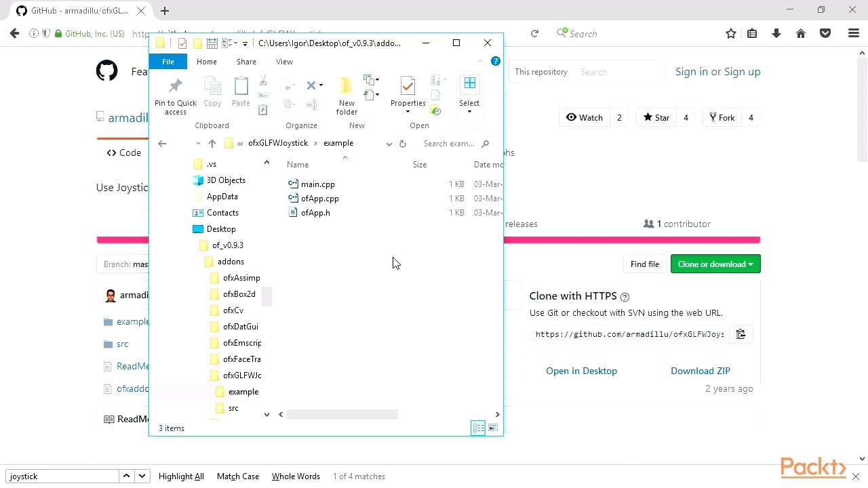The image size is (868, 488).
Task: Click the Select grid icon in ribbon
Action: tap(469, 84)
